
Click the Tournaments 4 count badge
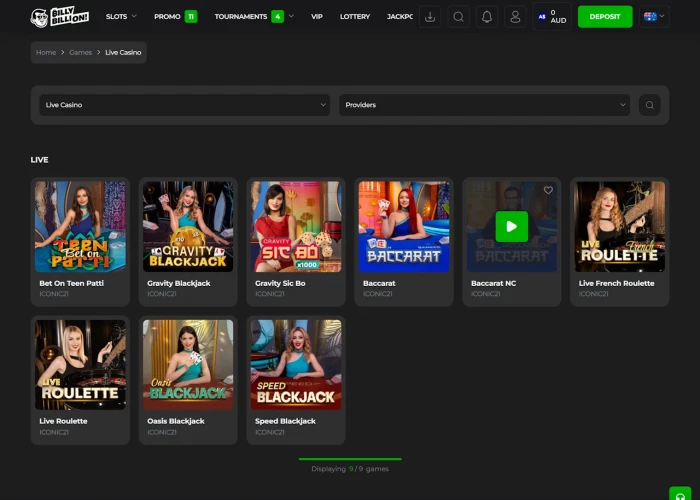(x=278, y=17)
